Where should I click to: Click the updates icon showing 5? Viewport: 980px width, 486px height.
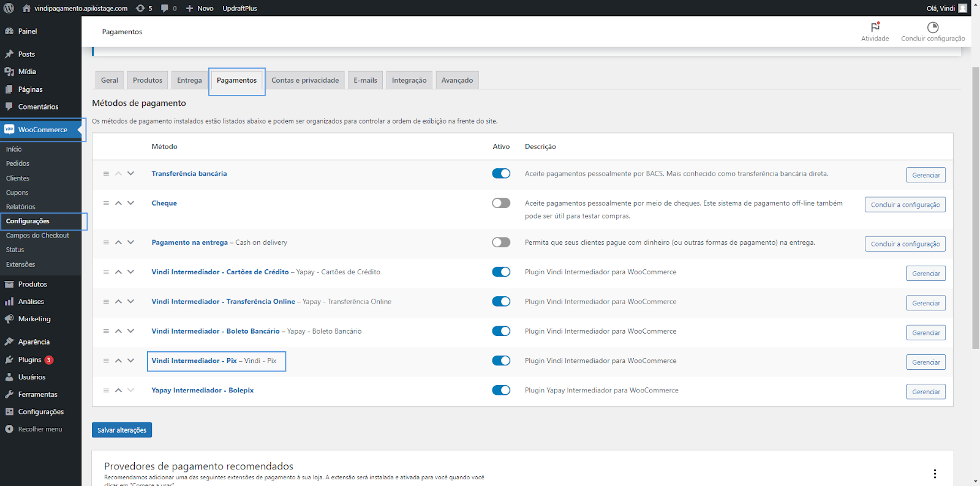point(140,8)
